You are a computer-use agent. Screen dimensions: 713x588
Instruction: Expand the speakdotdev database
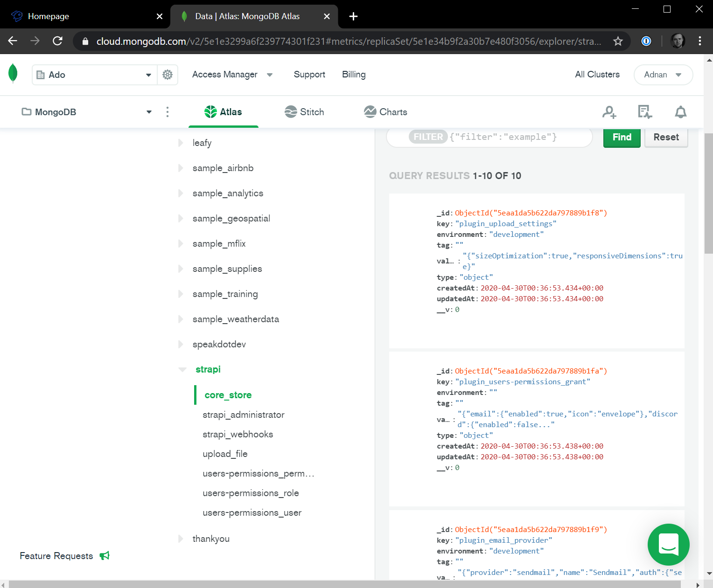click(x=181, y=344)
